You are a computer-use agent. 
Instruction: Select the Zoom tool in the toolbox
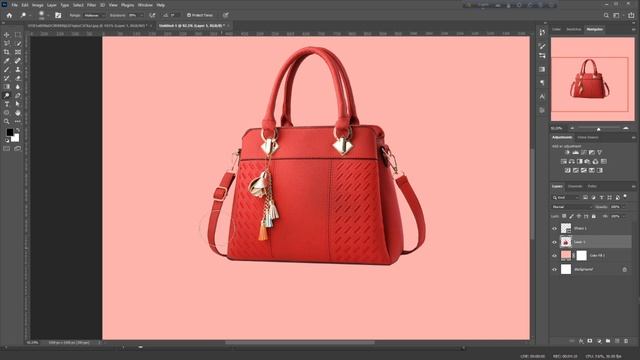7,121
